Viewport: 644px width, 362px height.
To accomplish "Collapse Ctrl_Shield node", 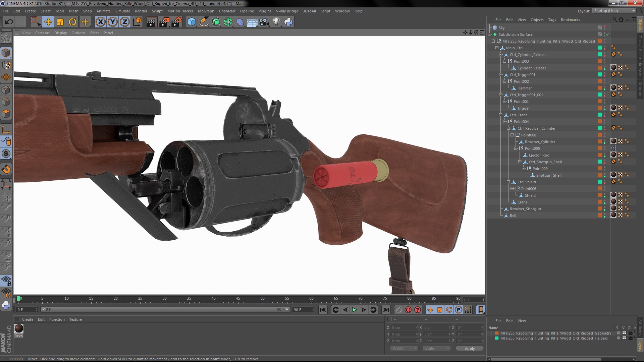I will pos(508,182).
